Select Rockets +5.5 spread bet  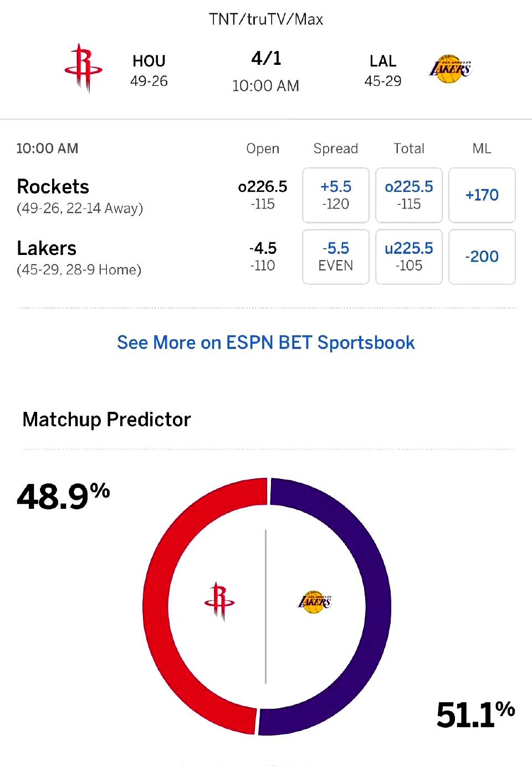(x=335, y=195)
